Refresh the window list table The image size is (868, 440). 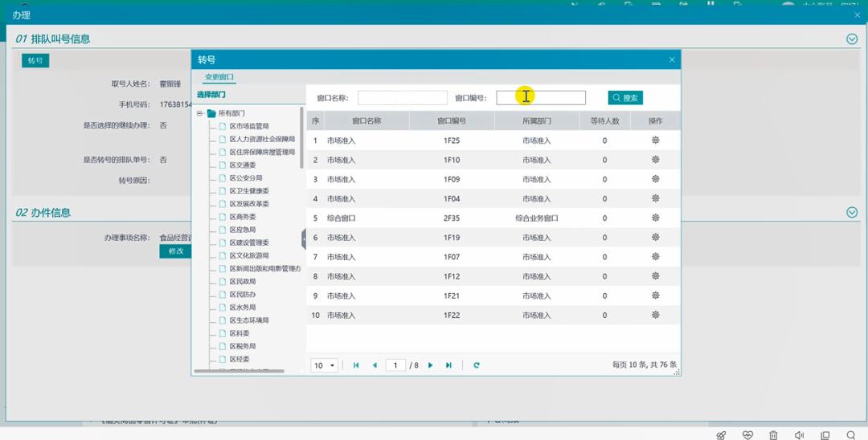click(477, 365)
